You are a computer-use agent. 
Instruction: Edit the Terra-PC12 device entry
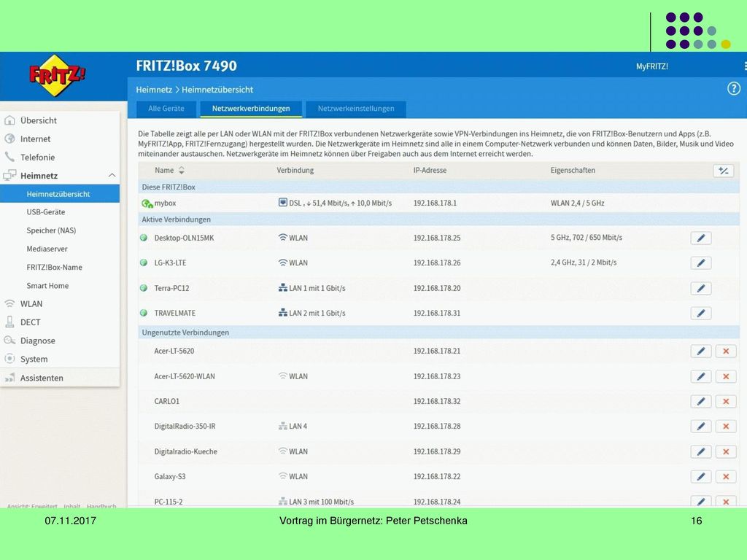coord(701,288)
